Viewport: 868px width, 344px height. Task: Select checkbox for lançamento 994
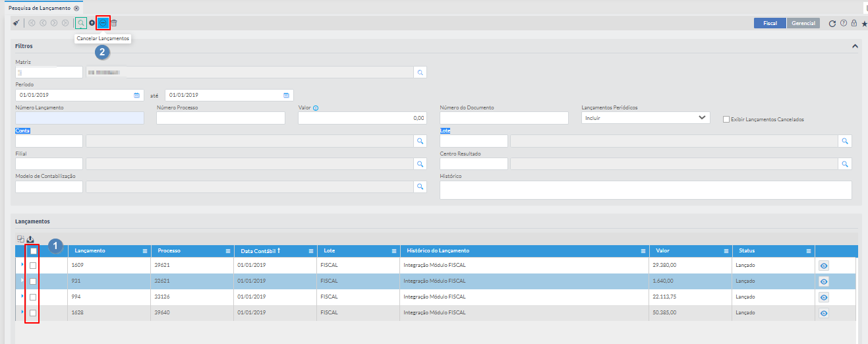coord(33,297)
